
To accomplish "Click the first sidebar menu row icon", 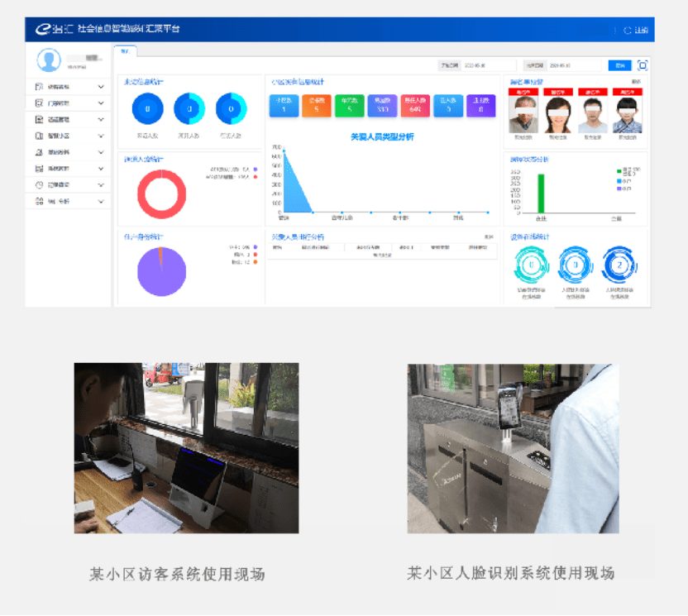I will [x=39, y=87].
